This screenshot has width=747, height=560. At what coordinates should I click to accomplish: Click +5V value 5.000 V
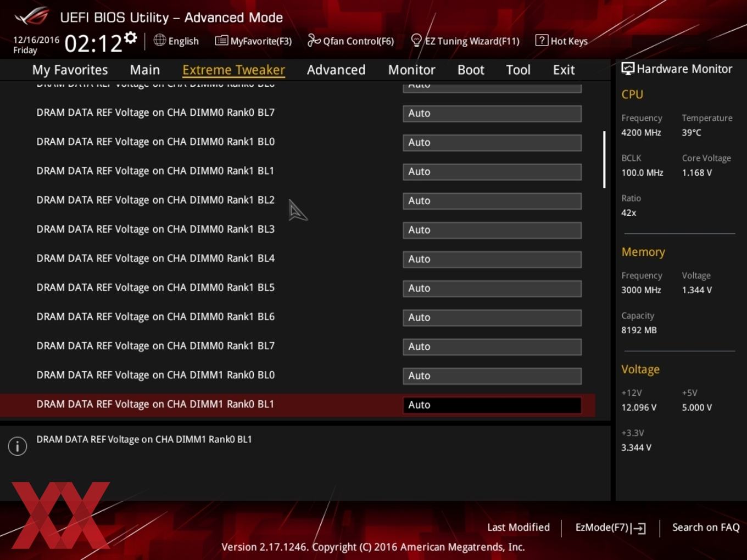(x=697, y=407)
